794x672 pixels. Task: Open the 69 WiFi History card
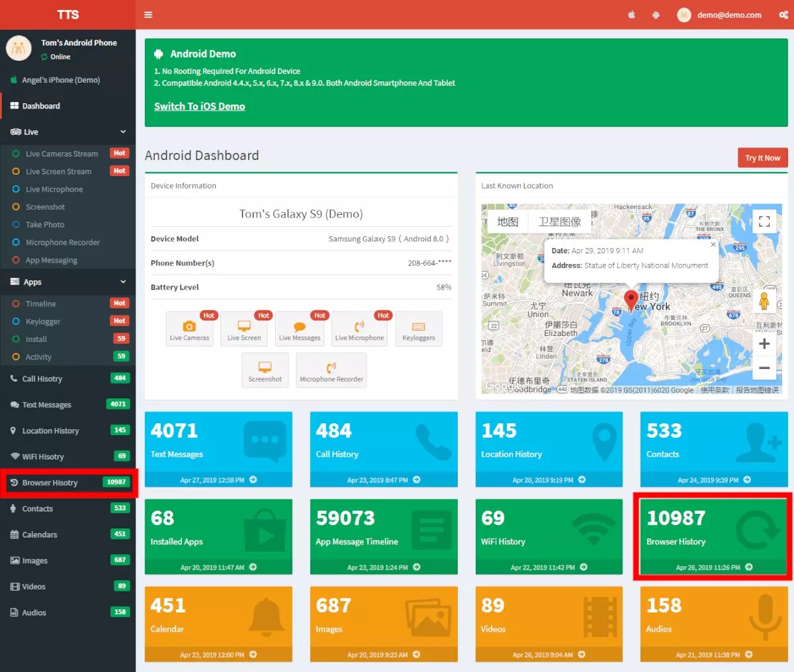(549, 536)
